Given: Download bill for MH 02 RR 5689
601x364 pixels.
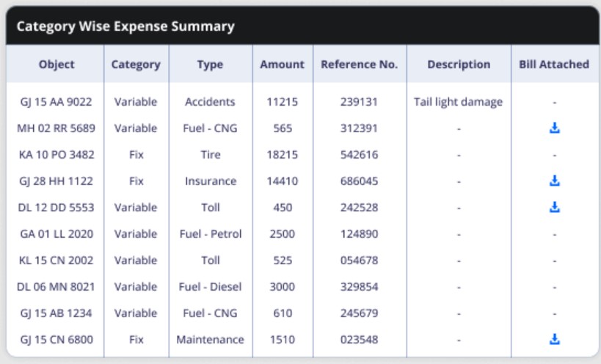Looking at the screenshot, I should [554, 128].
